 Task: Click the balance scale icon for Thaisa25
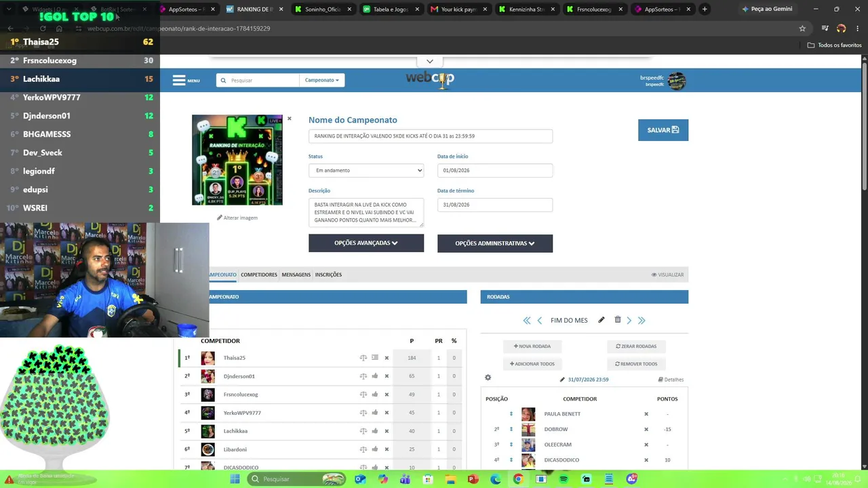[363, 358]
